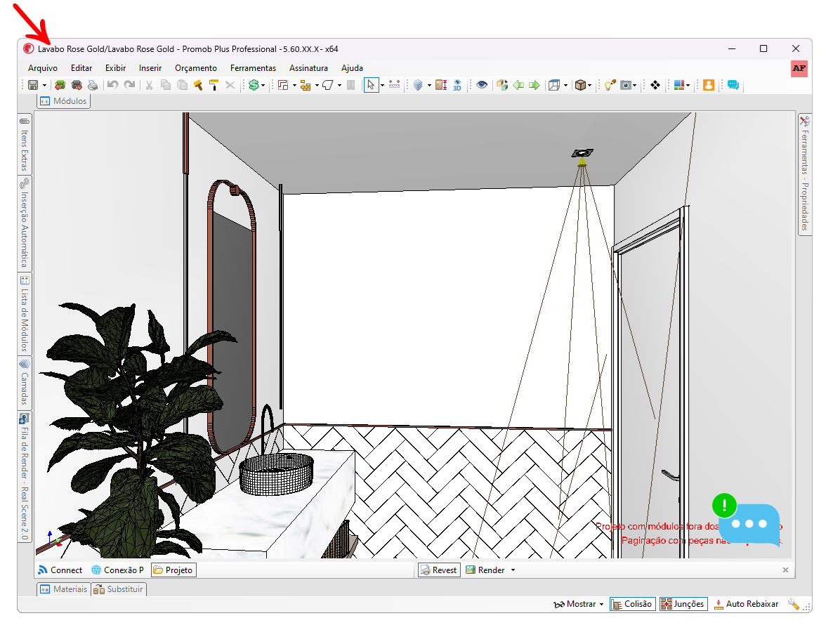
Task: Expand the selection pointer dropdown arrow
Action: pyautogui.click(x=382, y=85)
